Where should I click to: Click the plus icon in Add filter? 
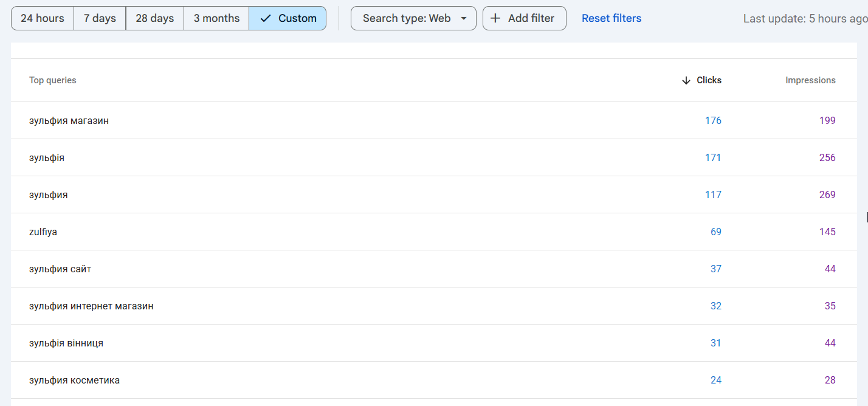(495, 18)
